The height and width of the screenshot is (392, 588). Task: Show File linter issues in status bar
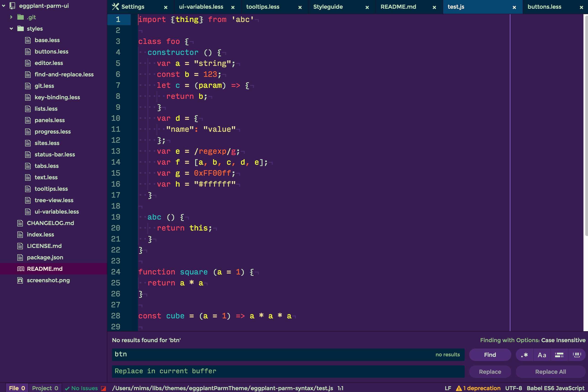(x=17, y=388)
